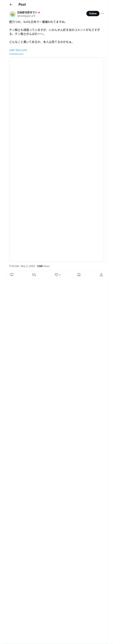Viewport: 113px width, 644px height.
Task: Click the 1,126 Views count
Action: [x=43, y=266]
